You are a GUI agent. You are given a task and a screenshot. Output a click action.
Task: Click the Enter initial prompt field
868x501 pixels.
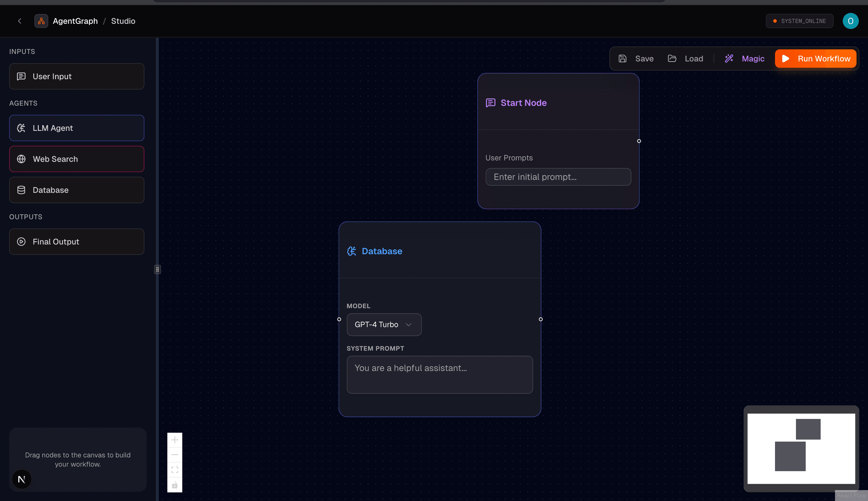(x=558, y=177)
